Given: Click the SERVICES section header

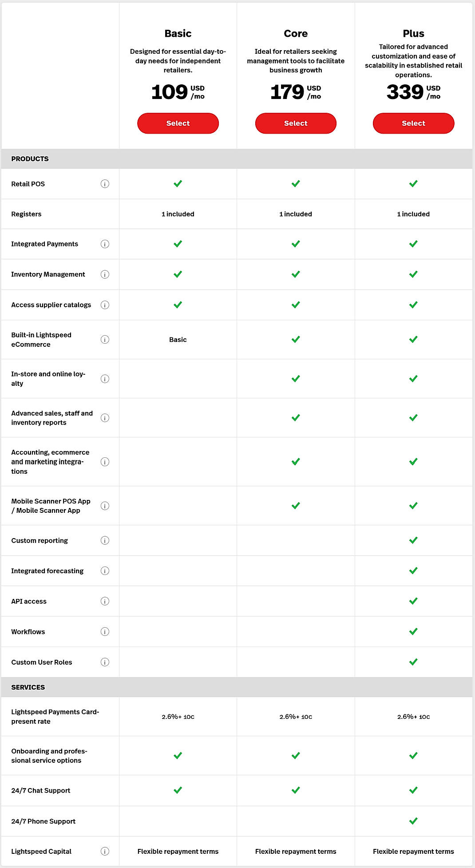Looking at the screenshot, I should [28, 687].
